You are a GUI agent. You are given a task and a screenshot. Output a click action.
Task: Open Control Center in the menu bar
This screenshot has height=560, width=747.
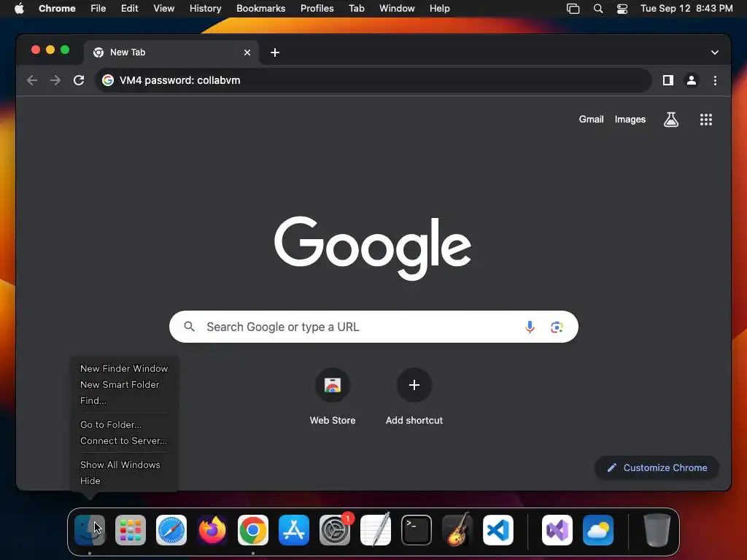622,9
